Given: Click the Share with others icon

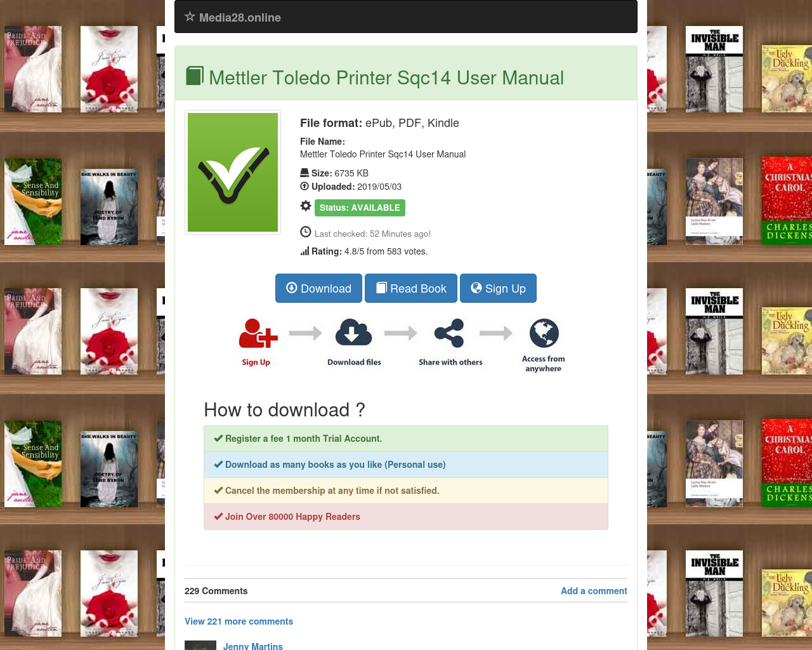Looking at the screenshot, I should coord(449,333).
